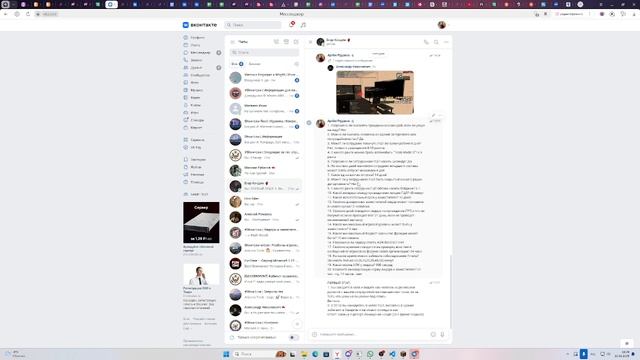Open Market in the left sidebar
The height and width of the screenshot is (360, 640).
pyautogui.click(x=194, y=128)
